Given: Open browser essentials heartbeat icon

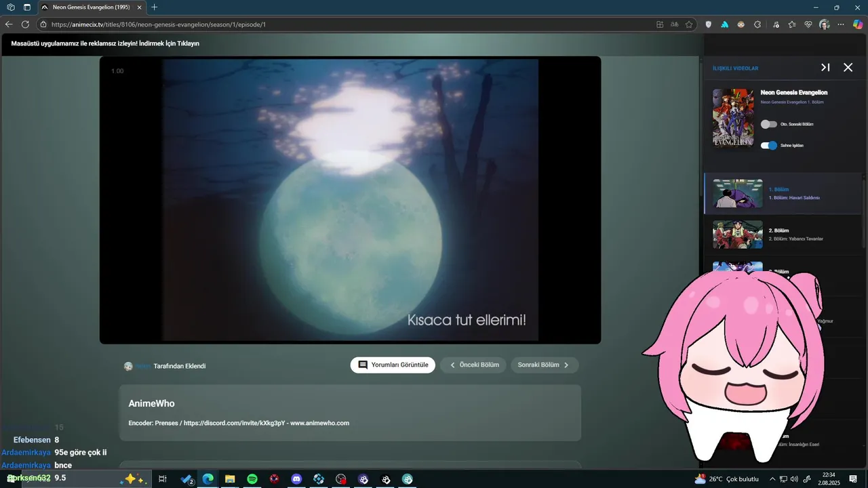Looking at the screenshot, I should coord(808,24).
